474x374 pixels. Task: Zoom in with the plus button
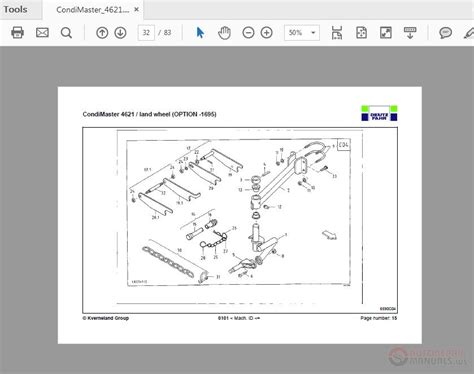(266, 33)
